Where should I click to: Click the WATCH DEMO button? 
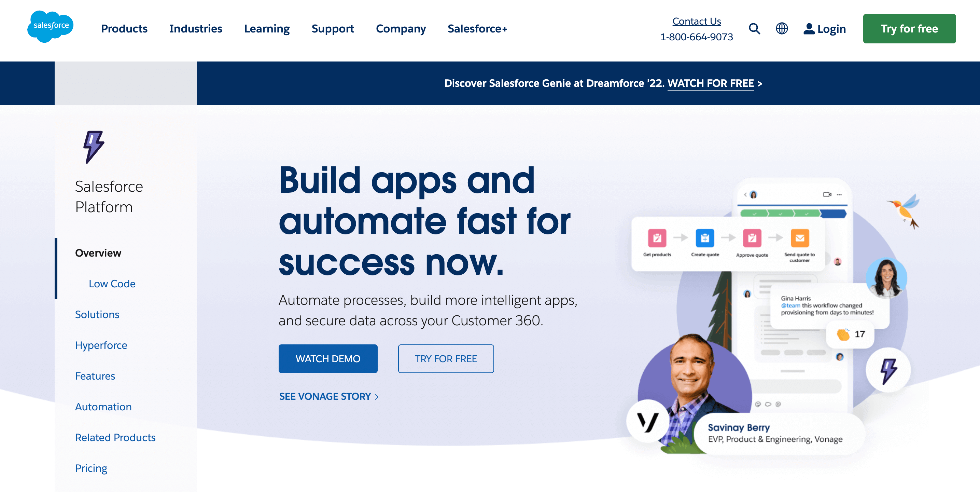pyautogui.click(x=328, y=358)
